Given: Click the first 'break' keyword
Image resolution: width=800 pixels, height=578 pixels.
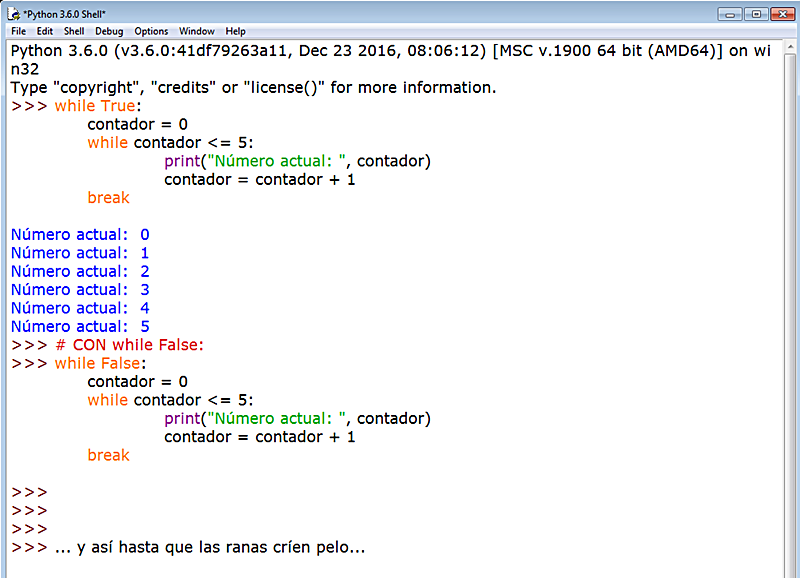Looking at the screenshot, I should 108,197.
